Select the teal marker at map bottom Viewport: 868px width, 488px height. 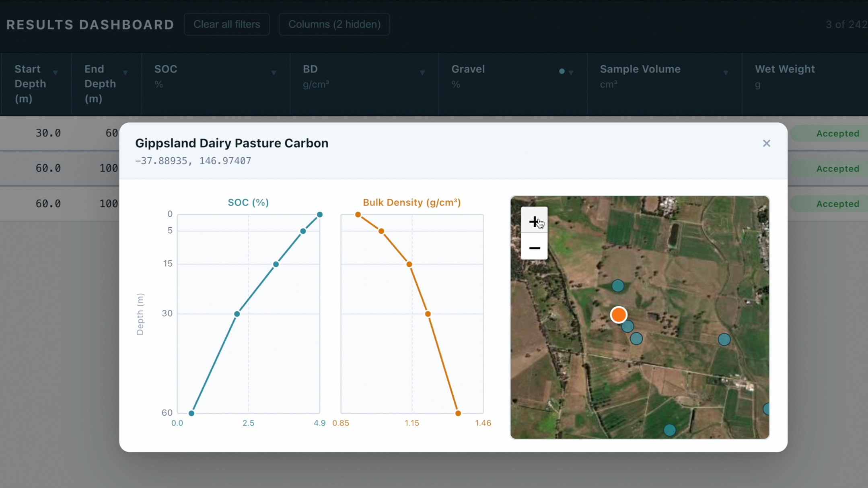point(669,430)
